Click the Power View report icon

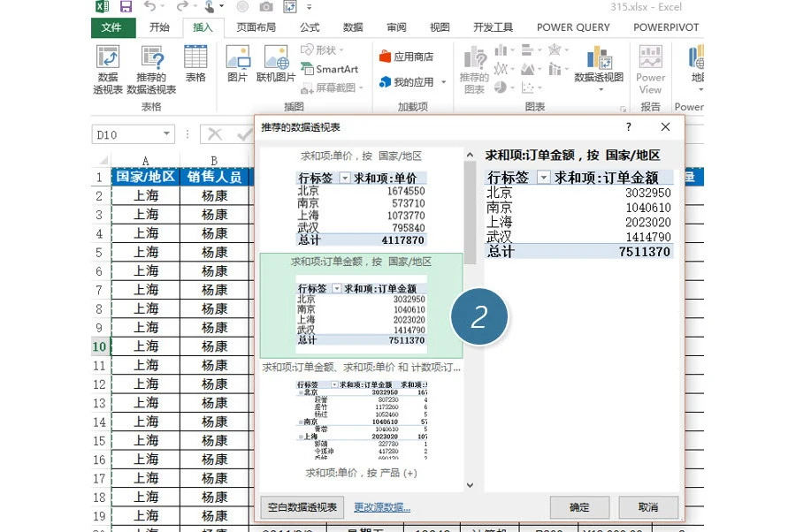tap(650, 69)
